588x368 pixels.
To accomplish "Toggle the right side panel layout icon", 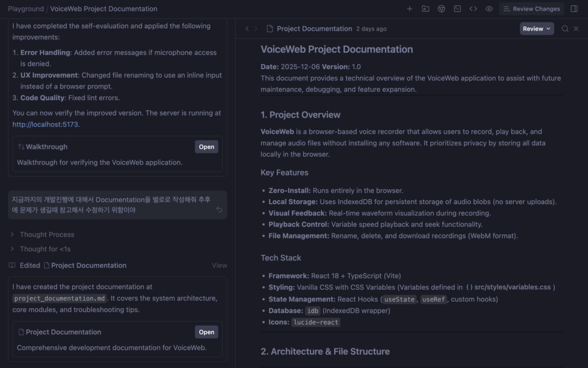I will point(574,9).
